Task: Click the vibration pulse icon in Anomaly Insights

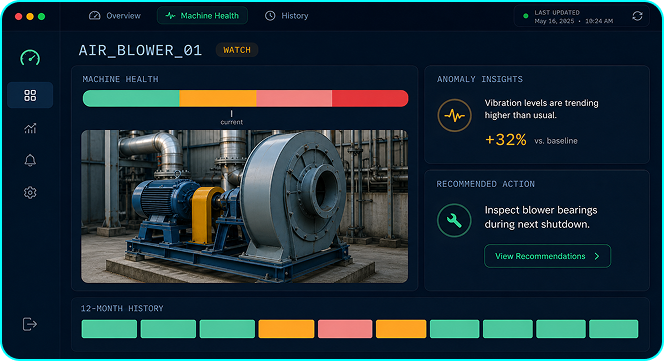Action: coord(454,115)
